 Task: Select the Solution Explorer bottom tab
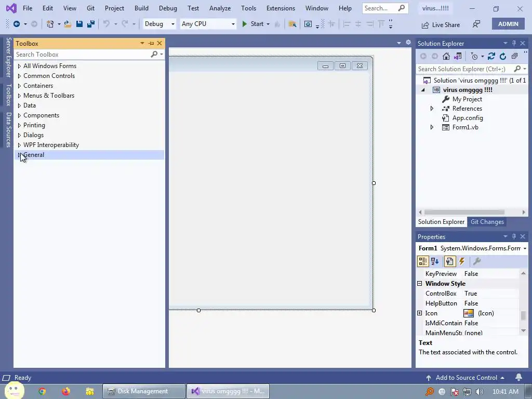pos(441,221)
